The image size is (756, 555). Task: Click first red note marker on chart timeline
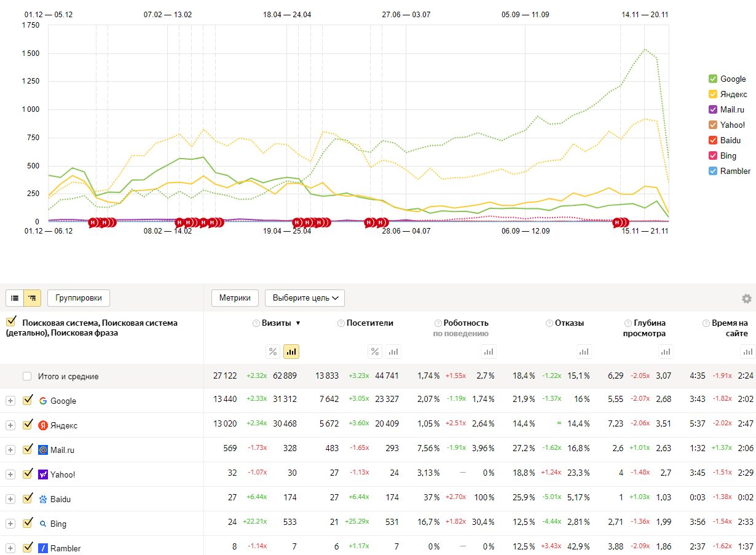(x=93, y=222)
